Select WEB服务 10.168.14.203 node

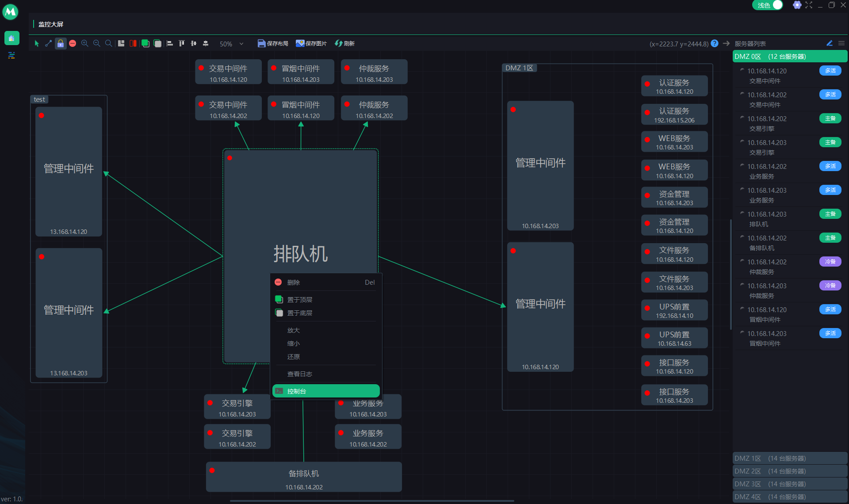click(674, 142)
